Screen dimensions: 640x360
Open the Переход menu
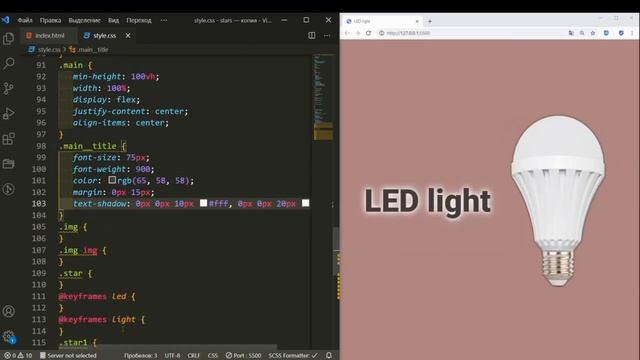(139, 20)
